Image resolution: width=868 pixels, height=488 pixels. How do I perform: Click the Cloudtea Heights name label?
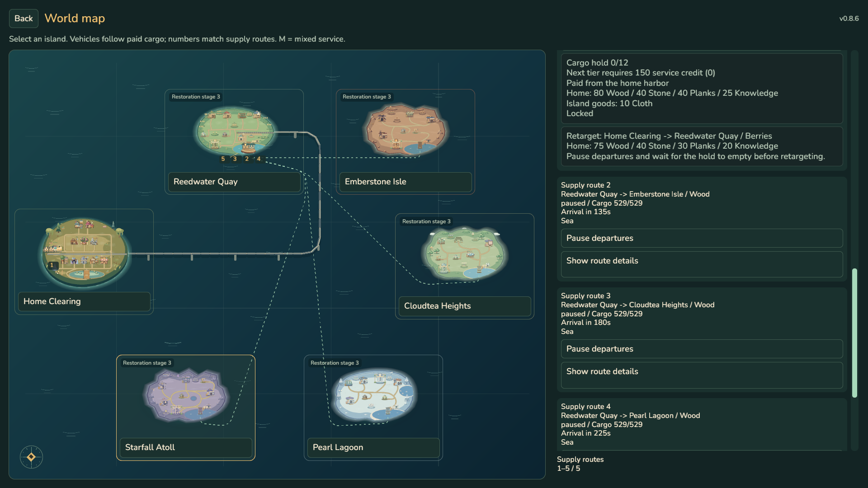pos(465,306)
